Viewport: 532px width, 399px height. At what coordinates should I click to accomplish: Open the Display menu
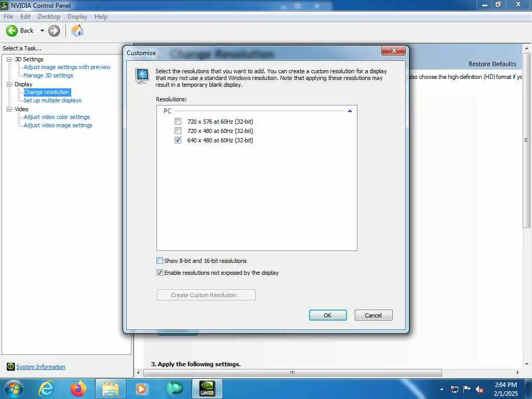pos(77,16)
